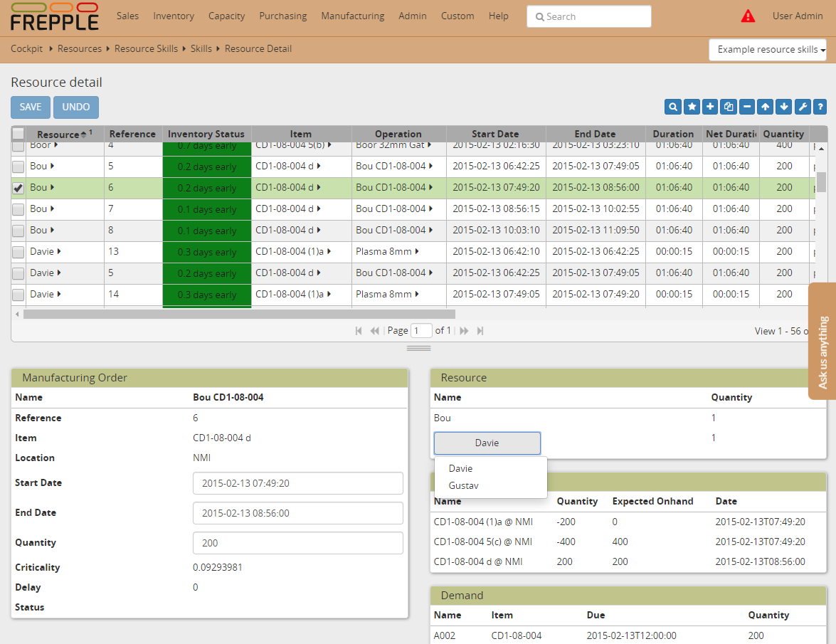Open the Purchasing menu
The width and height of the screenshot is (836, 644).
point(282,16)
